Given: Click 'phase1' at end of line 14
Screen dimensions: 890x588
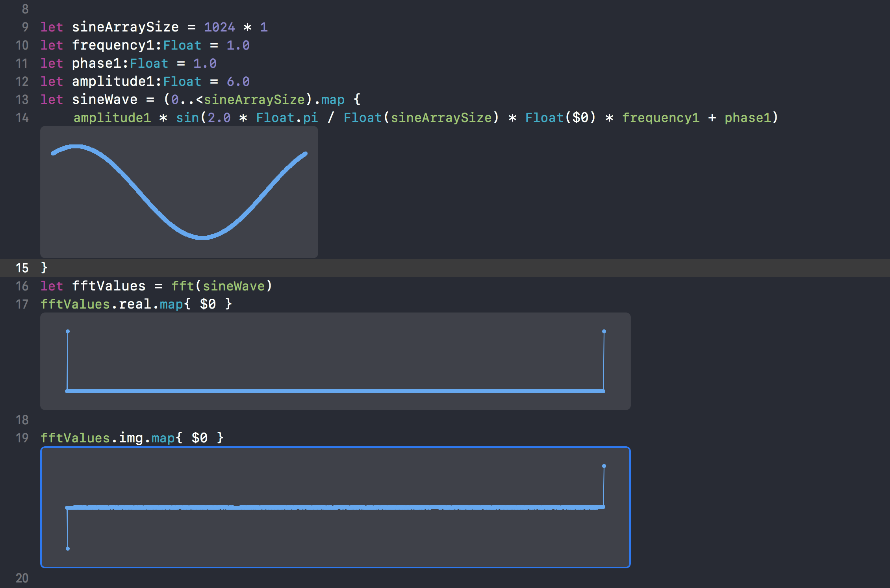Looking at the screenshot, I should pyautogui.click(x=747, y=118).
